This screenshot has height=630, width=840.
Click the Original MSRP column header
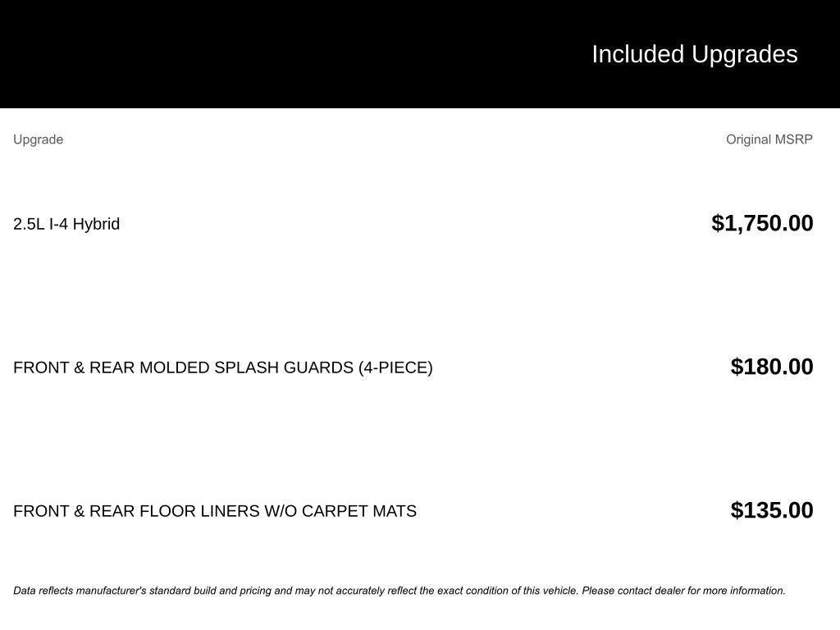tap(769, 139)
